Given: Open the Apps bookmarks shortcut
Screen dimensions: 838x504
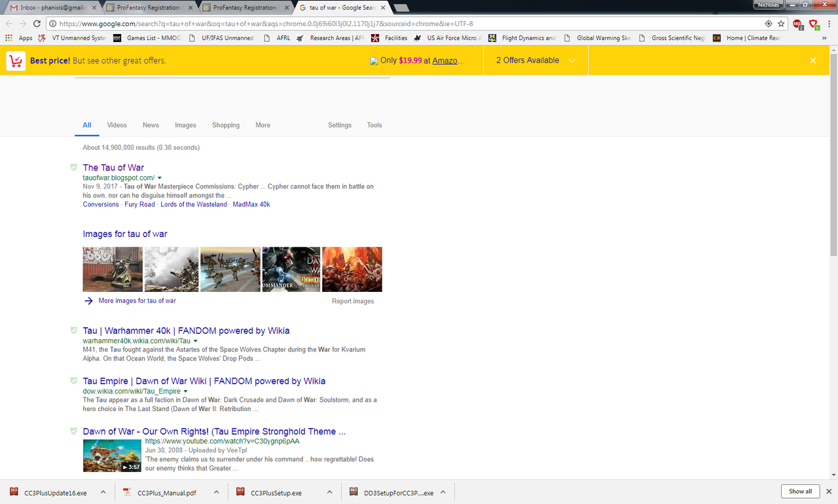Looking at the screenshot, I should (x=18, y=38).
